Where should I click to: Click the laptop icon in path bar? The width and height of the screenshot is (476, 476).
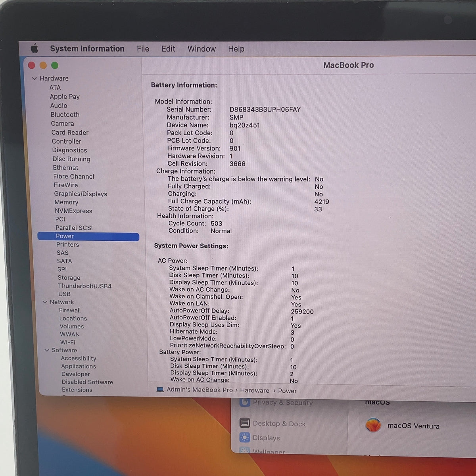click(160, 390)
